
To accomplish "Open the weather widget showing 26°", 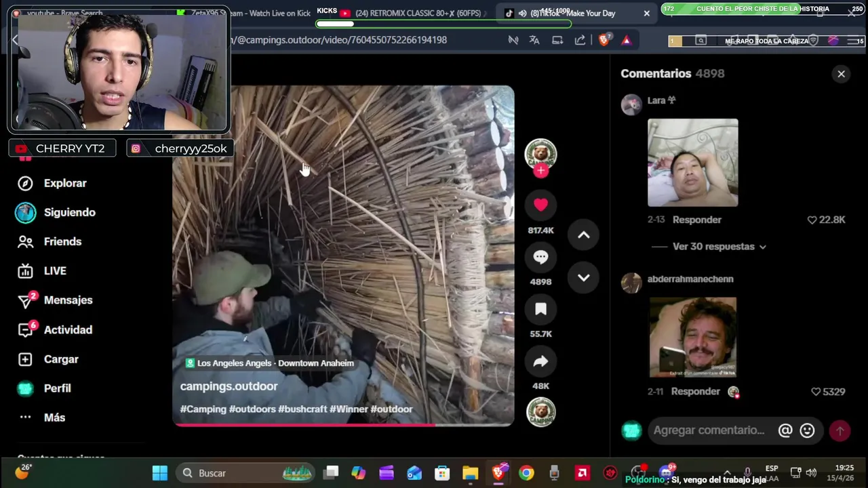I will 22,472.
